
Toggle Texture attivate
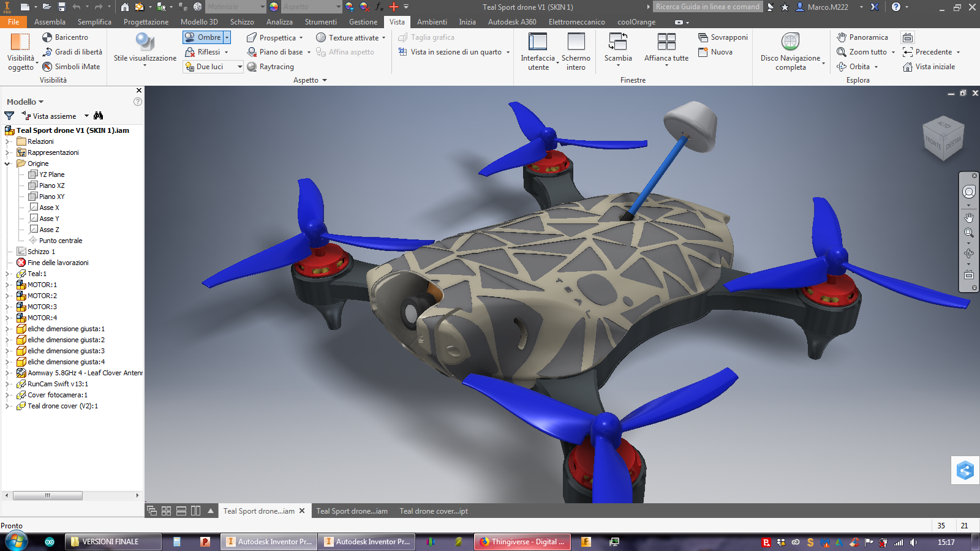point(347,37)
